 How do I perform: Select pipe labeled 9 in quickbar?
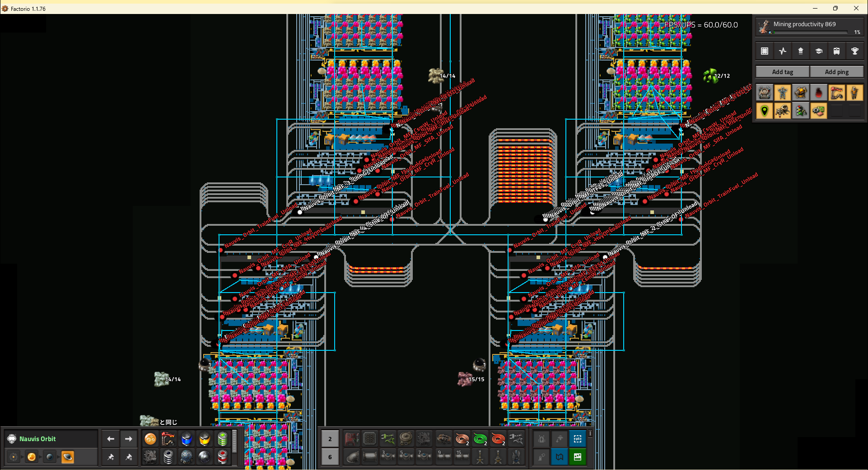pos(444,456)
